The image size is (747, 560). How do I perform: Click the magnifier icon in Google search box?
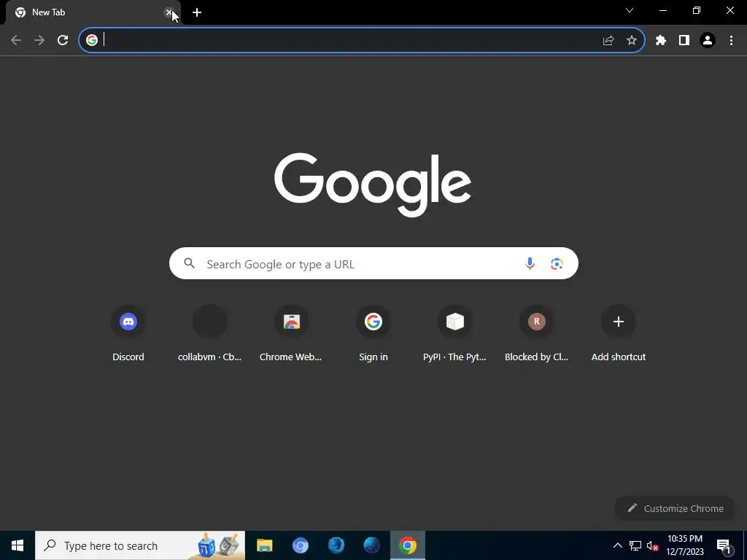[x=189, y=262]
